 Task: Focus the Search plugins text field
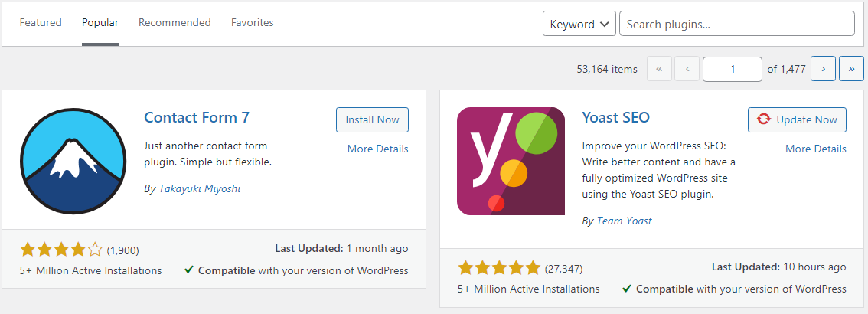[x=737, y=24]
